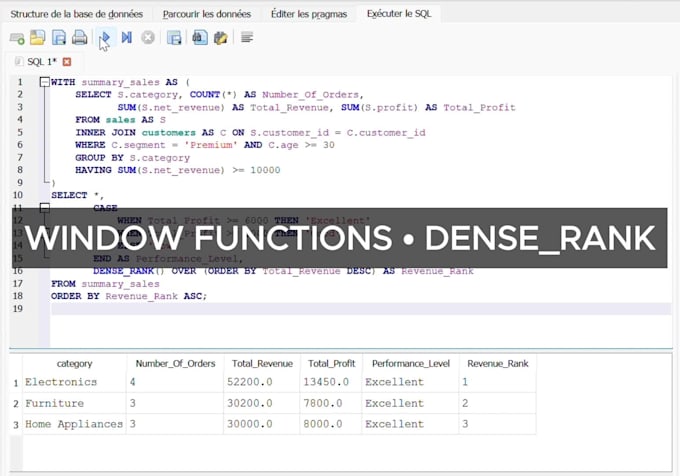Click ORDER BY Revenue_Rank ASC line
Screen dimensions: 680x476
click(x=129, y=297)
